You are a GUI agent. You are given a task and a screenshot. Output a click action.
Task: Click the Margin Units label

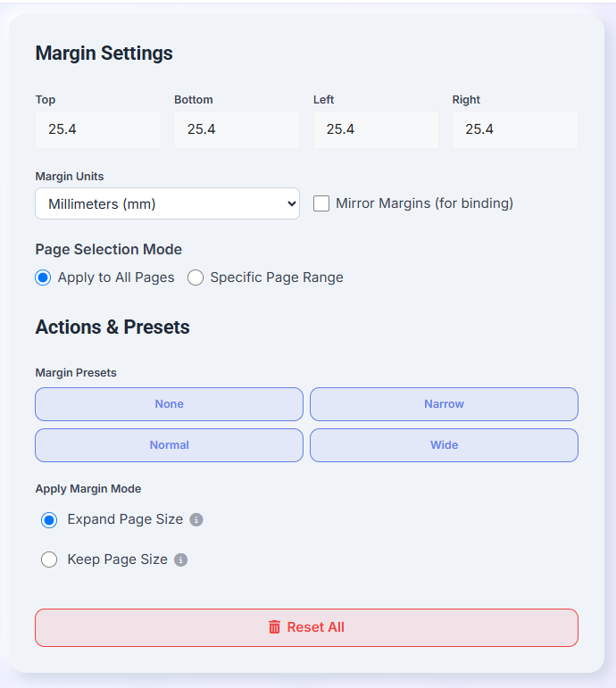tap(70, 177)
